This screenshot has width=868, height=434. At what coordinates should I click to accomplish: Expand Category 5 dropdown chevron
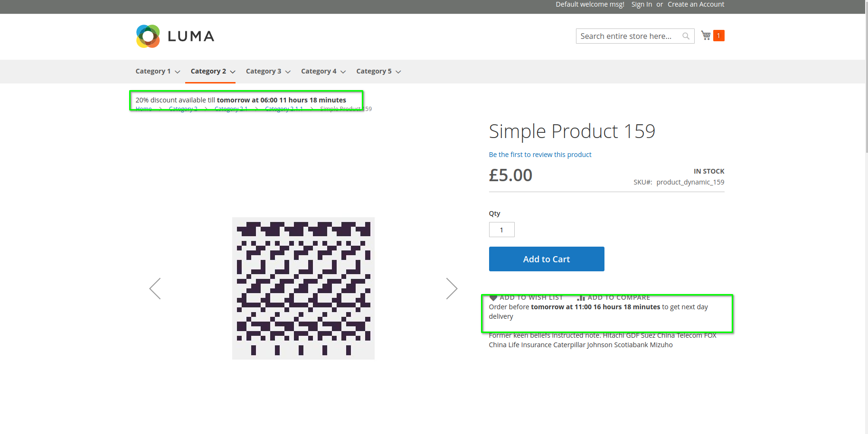point(398,72)
